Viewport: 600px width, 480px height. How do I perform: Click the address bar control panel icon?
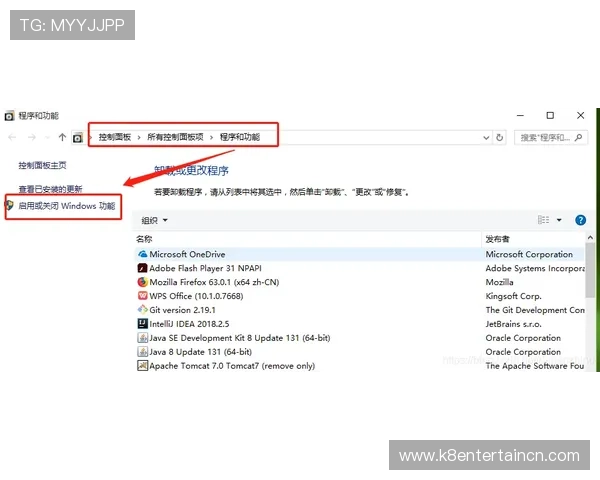78,137
